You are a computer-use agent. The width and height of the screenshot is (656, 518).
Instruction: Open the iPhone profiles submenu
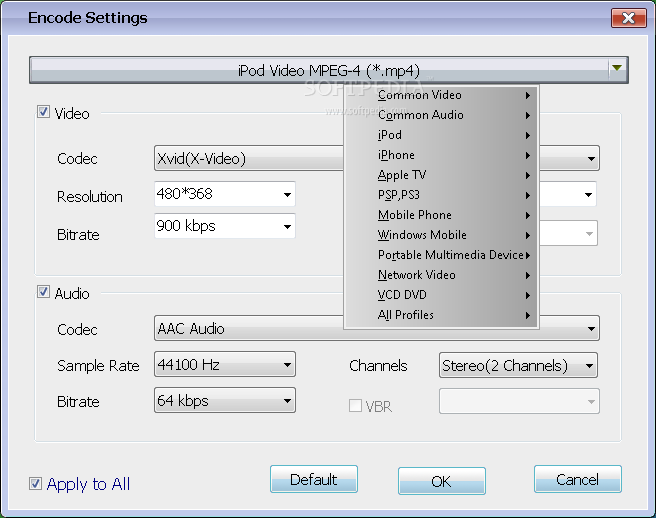441,155
